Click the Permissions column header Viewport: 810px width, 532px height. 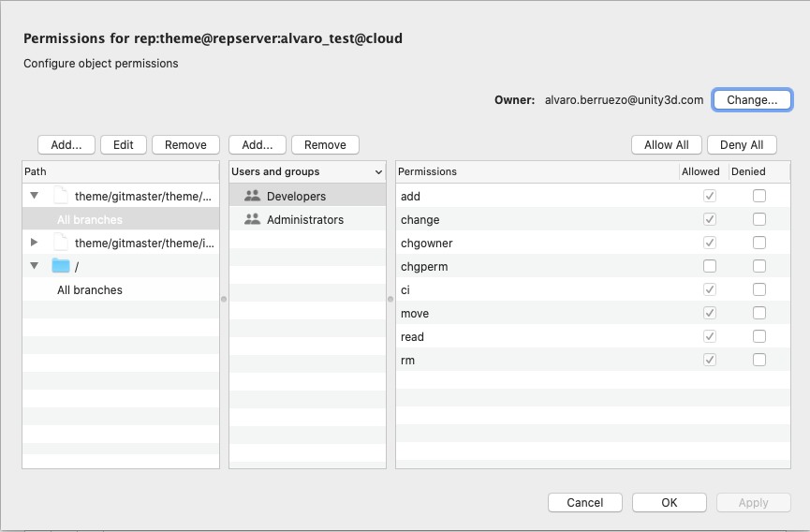click(x=538, y=171)
